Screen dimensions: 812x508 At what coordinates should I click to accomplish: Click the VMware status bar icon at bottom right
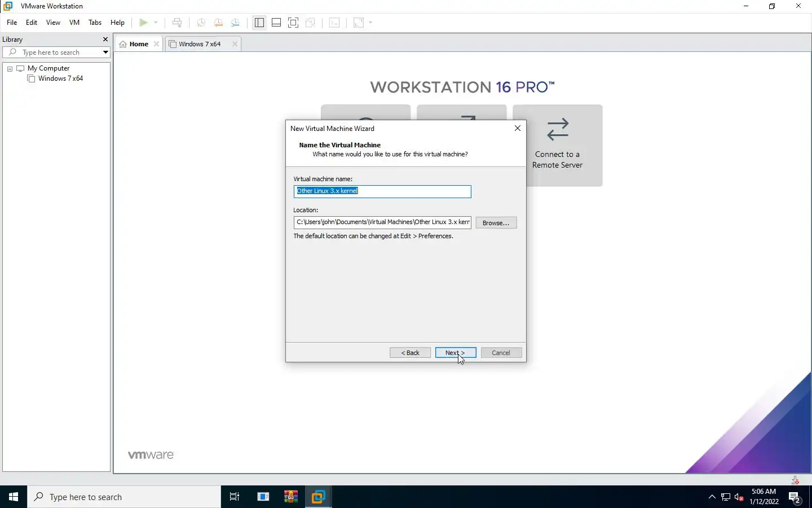795,480
